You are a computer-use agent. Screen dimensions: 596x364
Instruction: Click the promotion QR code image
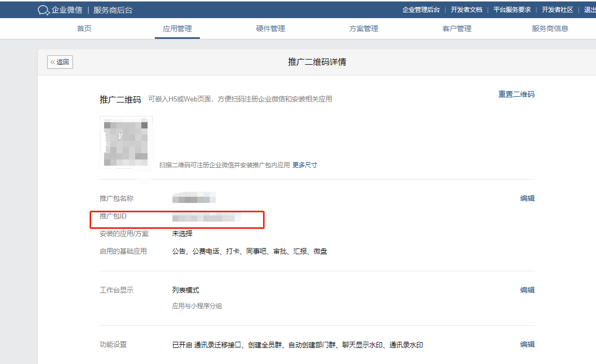tap(126, 142)
